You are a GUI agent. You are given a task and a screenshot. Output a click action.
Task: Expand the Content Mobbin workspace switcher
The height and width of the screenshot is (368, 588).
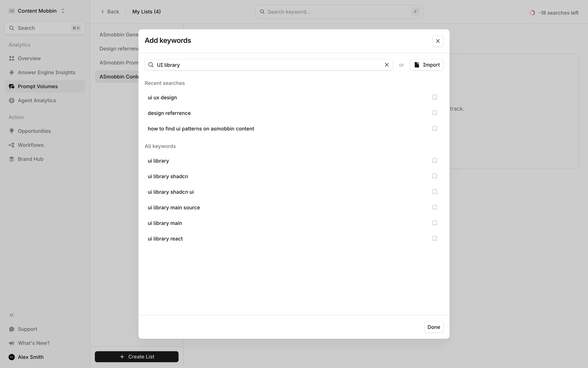[x=63, y=11]
